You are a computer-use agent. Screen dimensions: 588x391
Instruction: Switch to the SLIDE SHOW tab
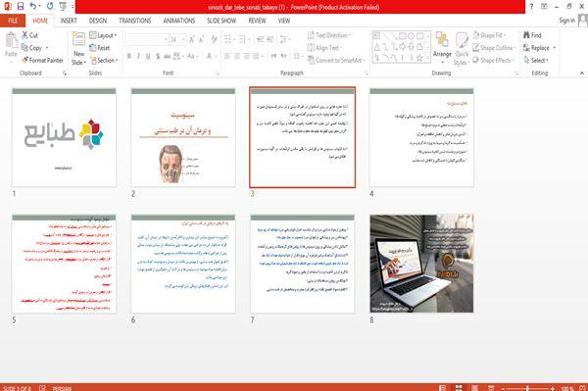tap(221, 21)
